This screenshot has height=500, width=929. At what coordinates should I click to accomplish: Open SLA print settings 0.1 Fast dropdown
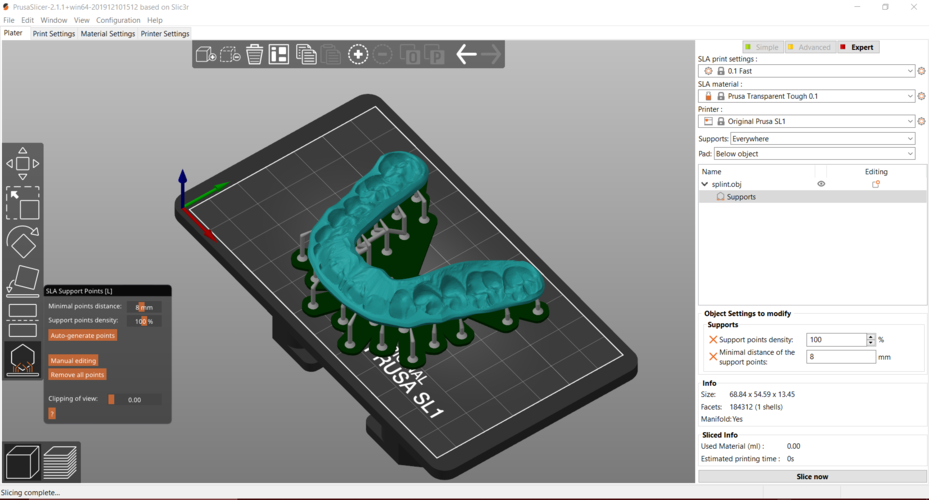pos(807,71)
